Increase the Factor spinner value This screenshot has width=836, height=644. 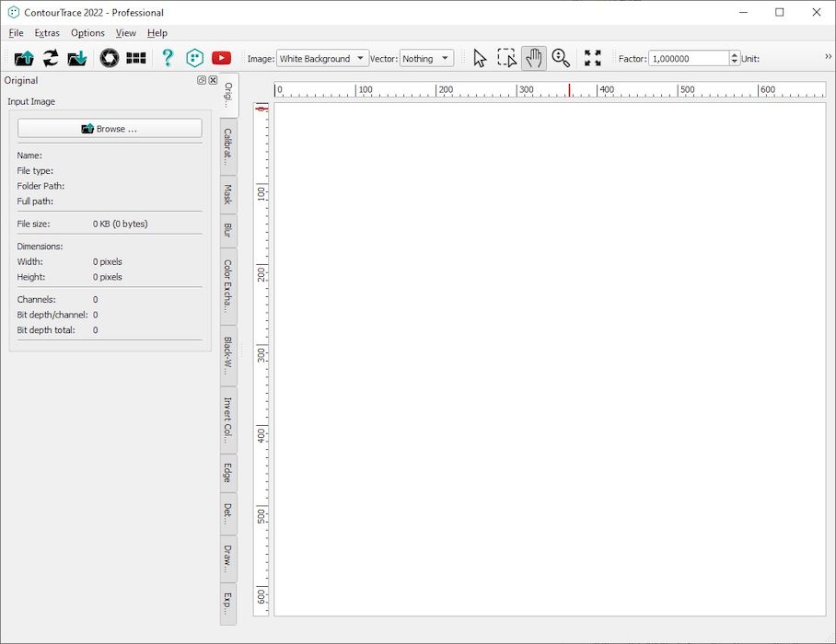(x=735, y=55)
